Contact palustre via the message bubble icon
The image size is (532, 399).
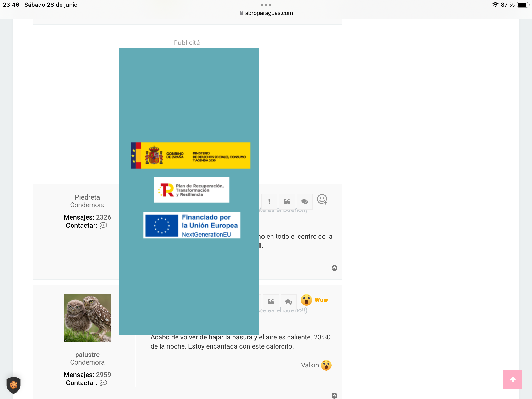[x=103, y=383]
